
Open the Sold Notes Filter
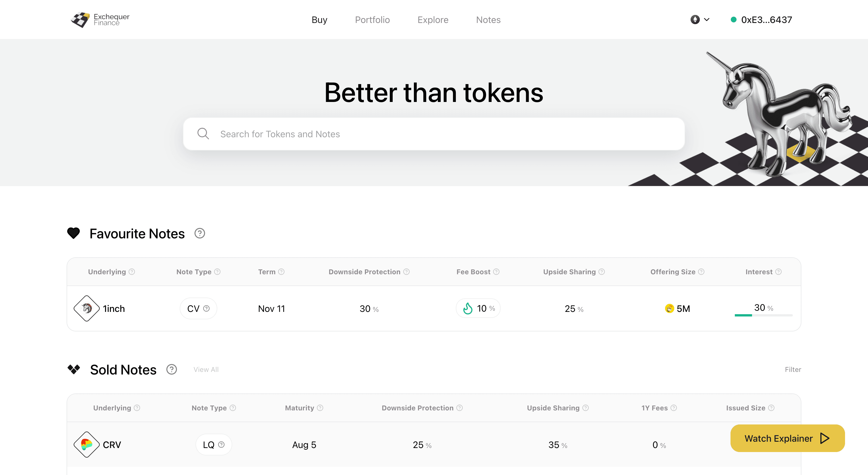click(793, 370)
